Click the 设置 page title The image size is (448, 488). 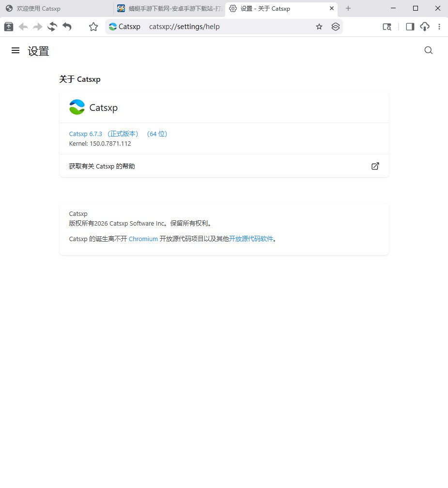[38, 51]
